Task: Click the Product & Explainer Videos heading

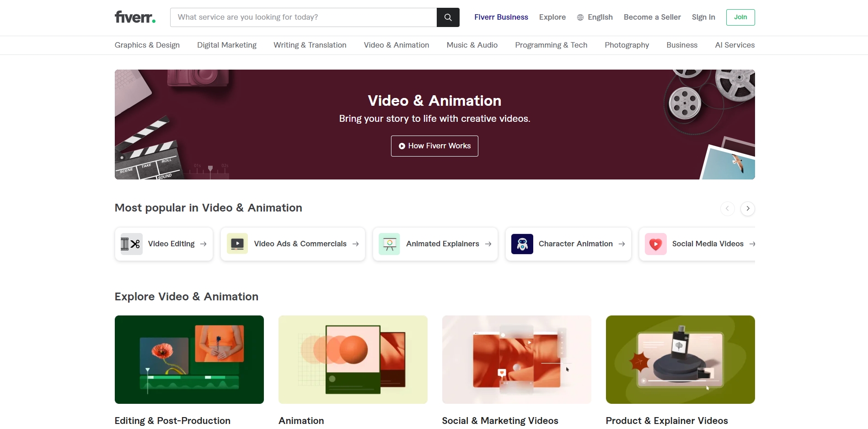Action: pos(667,421)
